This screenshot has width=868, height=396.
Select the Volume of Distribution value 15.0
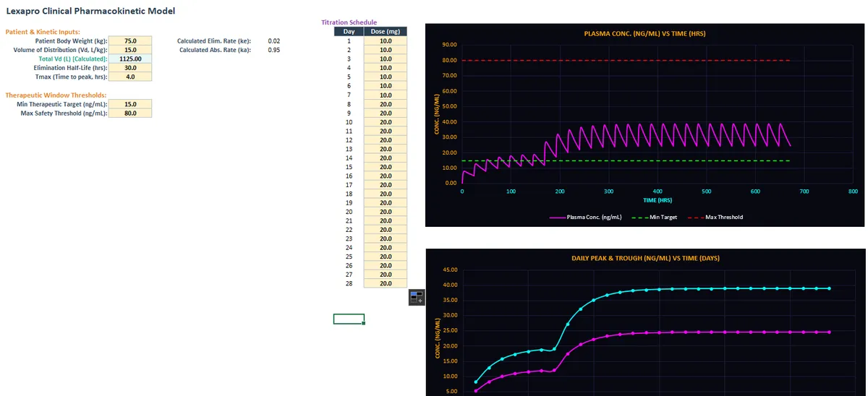point(130,50)
